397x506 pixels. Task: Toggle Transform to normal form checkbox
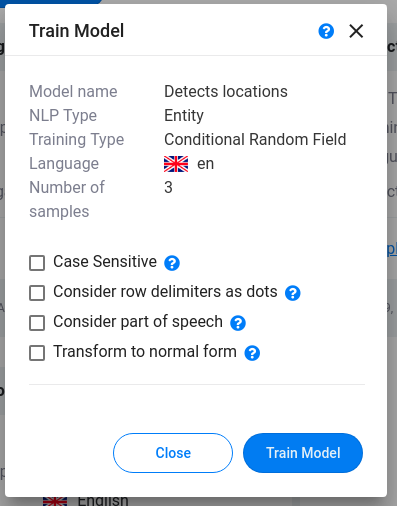point(37,353)
